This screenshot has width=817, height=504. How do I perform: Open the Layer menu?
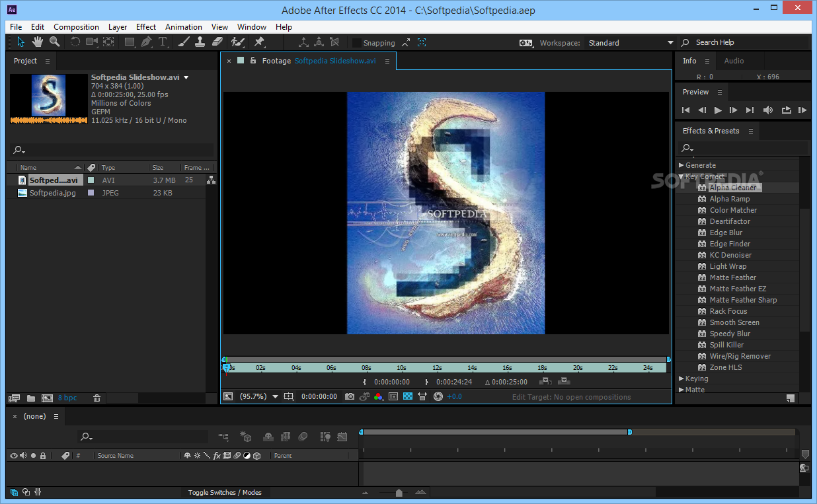pyautogui.click(x=118, y=27)
